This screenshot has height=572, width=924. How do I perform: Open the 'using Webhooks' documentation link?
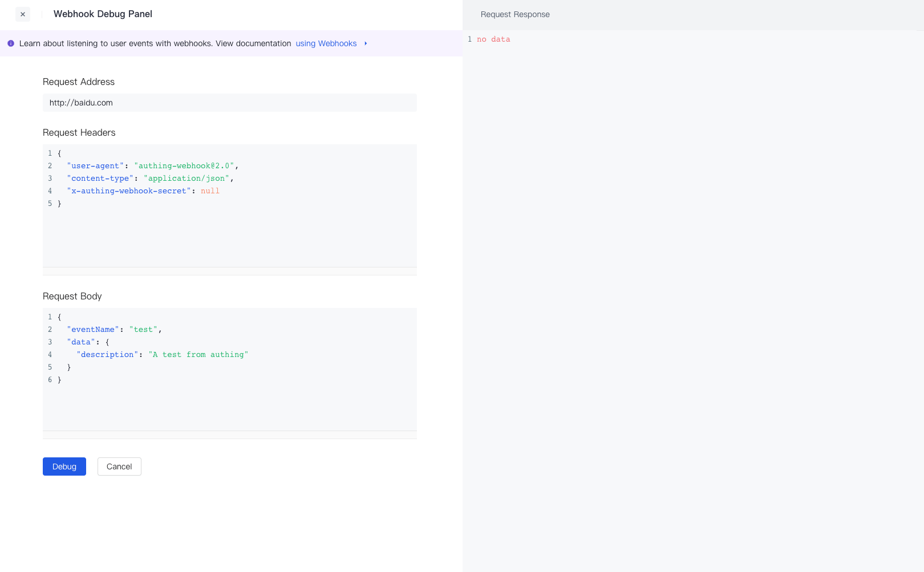[x=326, y=43]
